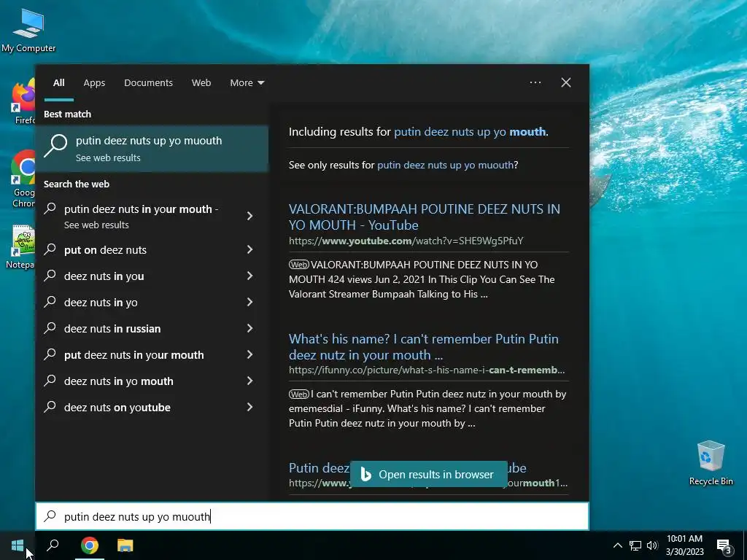Switch to the Apps search tab

(94, 83)
